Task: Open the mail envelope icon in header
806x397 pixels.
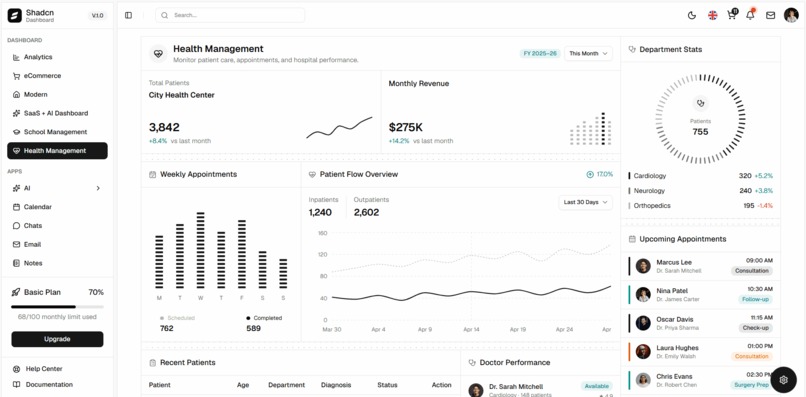Action: (770, 15)
